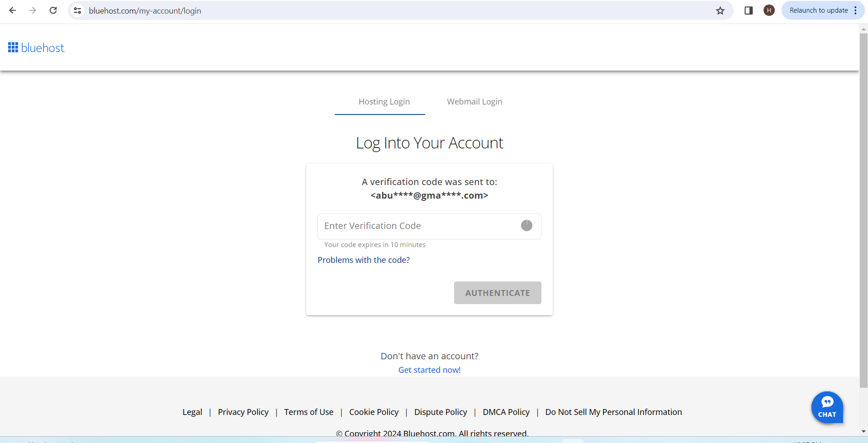Open the Privacy Policy footer link

pos(243,412)
